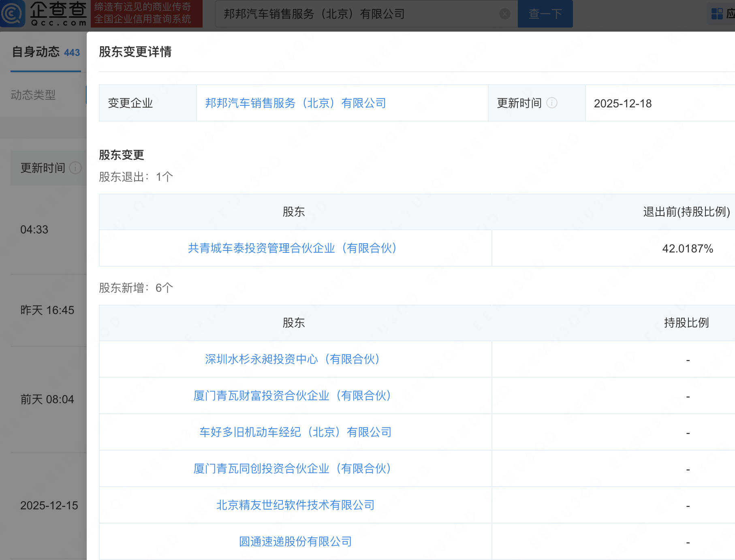Click the Qcc logo icon

[x=12, y=14]
